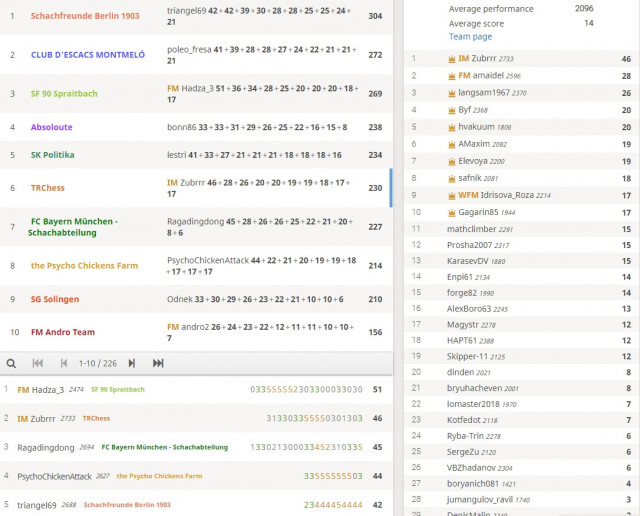Click Average performance value 2096

click(584, 8)
